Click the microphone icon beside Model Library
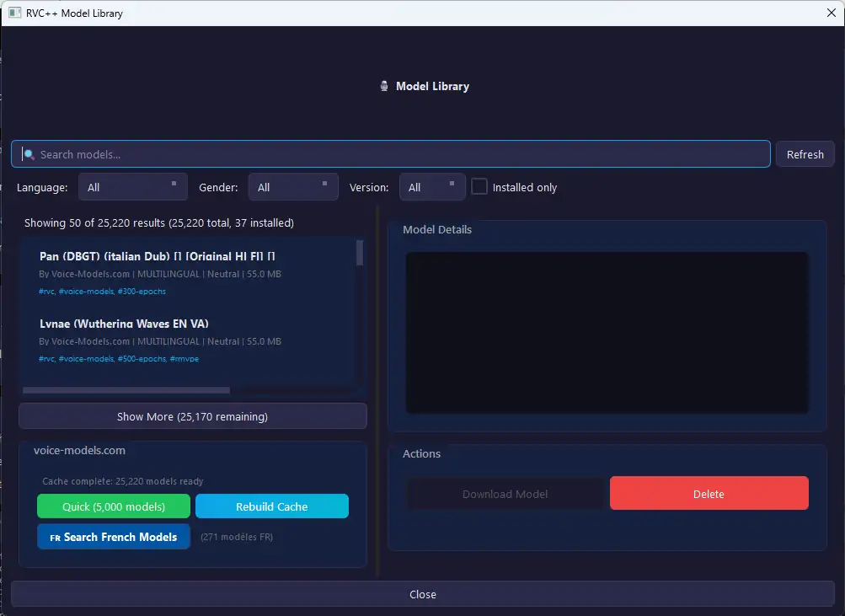845x616 pixels. (x=384, y=86)
